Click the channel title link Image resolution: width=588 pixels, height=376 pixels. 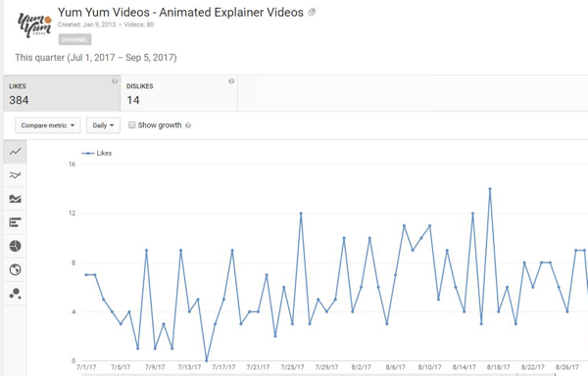click(x=180, y=13)
